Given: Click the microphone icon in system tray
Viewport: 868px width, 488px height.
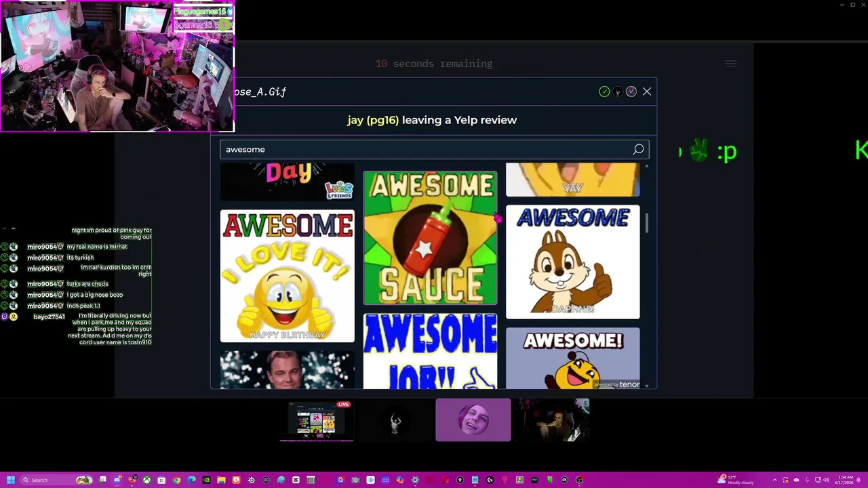Looking at the screenshot, I should [807, 480].
